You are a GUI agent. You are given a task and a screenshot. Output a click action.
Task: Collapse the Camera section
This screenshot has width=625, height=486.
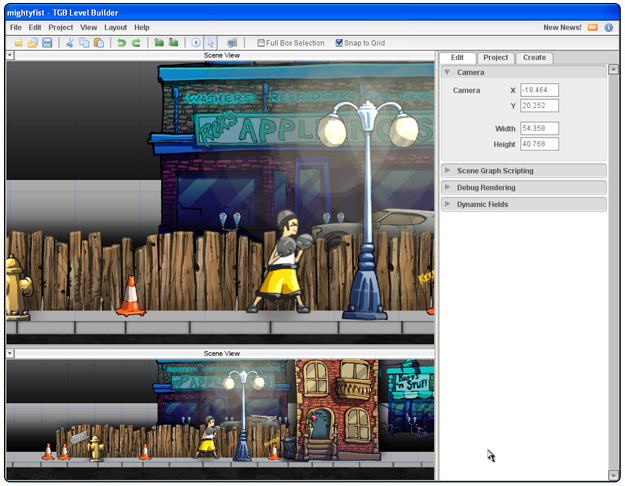pos(447,72)
